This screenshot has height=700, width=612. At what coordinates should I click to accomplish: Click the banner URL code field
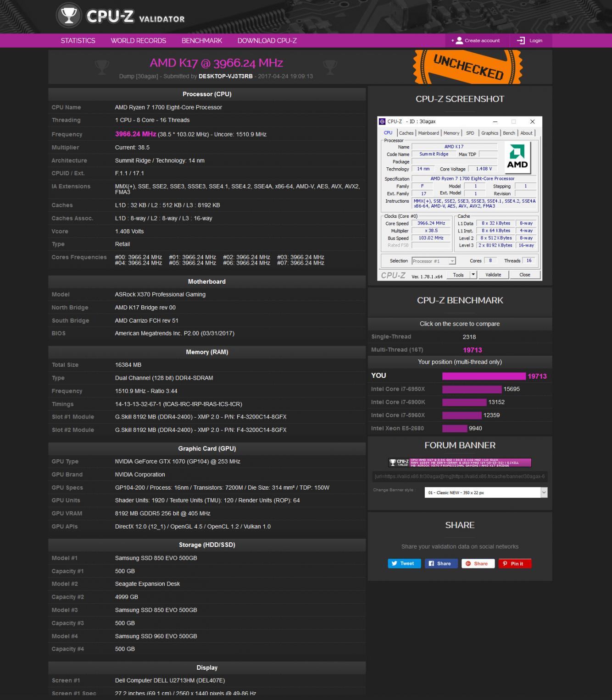(x=460, y=476)
